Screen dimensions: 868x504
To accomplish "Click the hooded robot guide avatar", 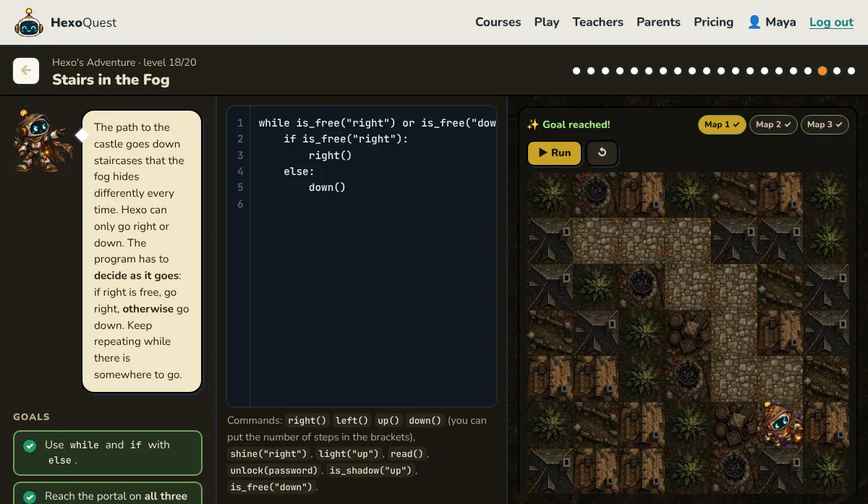I will tap(43, 141).
